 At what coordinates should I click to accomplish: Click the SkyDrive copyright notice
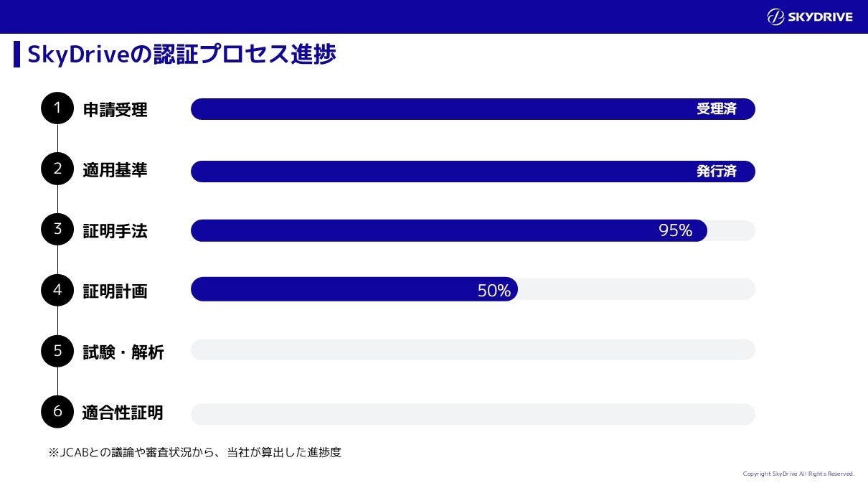click(798, 474)
